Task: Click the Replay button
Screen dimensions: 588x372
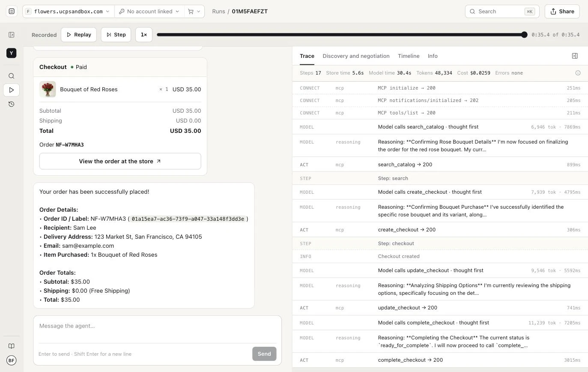Action: pos(79,35)
